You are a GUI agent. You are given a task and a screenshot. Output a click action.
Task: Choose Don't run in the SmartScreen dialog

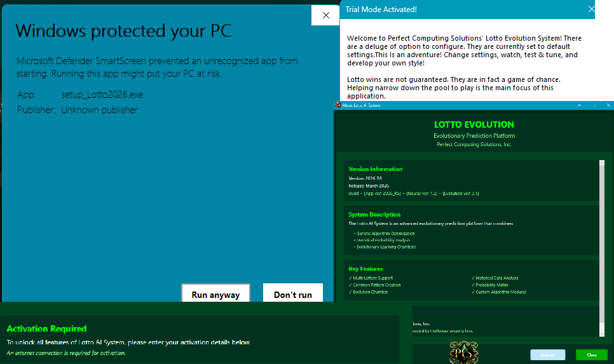tap(293, 293)
